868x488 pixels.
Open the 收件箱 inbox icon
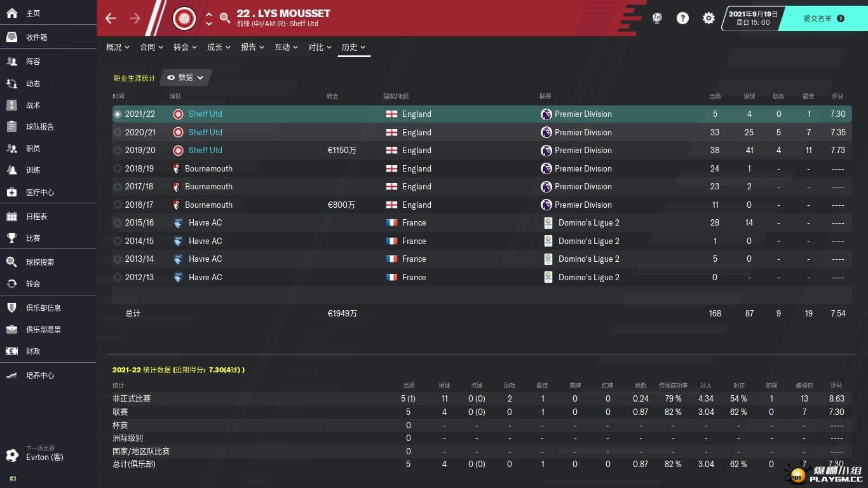click(11, 37)
